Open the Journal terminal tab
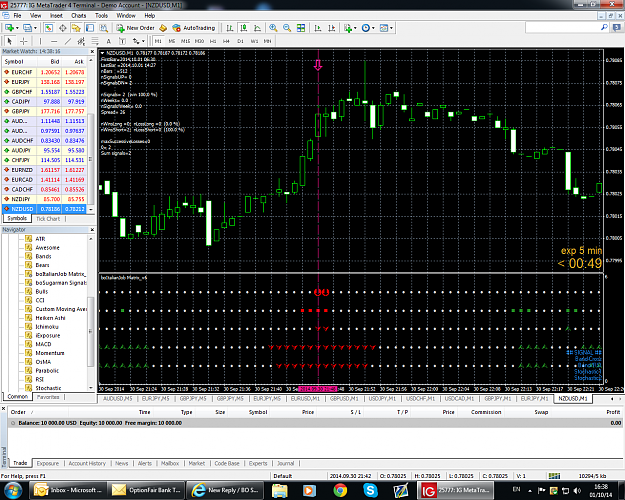625x500 pixels. point(285,463)
